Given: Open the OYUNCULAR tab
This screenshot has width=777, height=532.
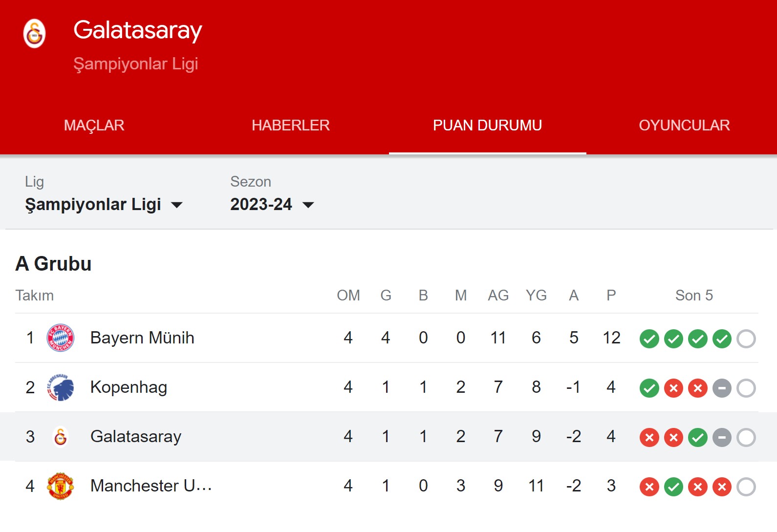Looking at the screenshot, I should pyautogui.click(x=684, y=126).
